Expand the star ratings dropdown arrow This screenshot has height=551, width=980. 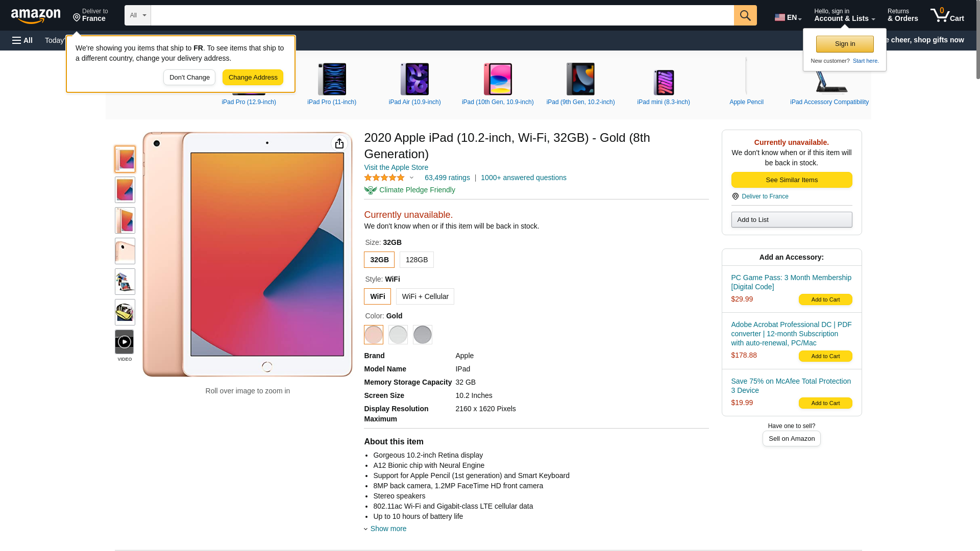point(411,178)
